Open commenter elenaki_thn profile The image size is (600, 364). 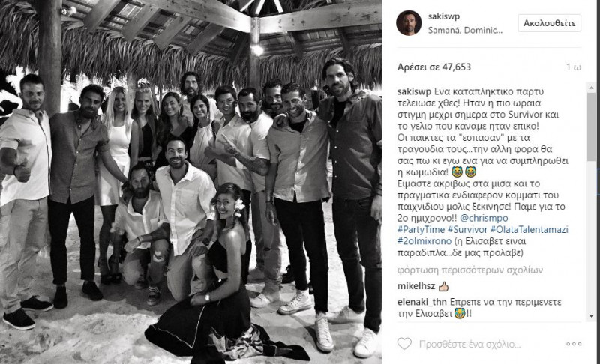[x=422, y=302]
